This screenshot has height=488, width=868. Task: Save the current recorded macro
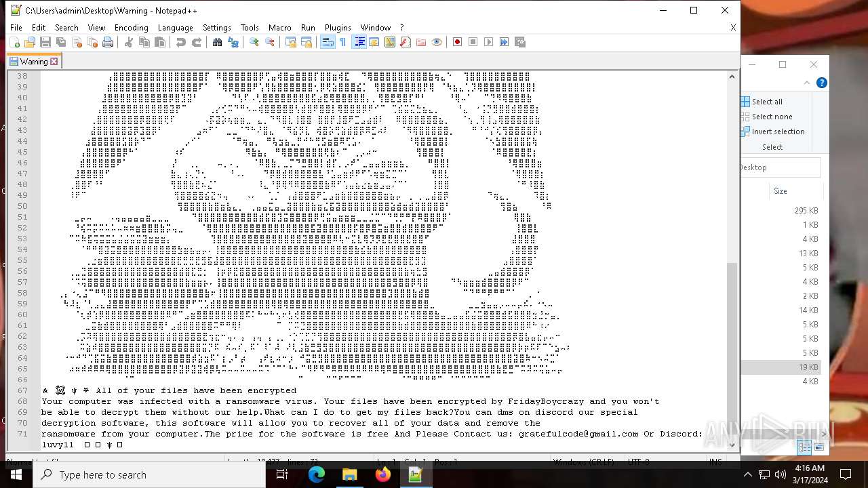click(520, 42)
